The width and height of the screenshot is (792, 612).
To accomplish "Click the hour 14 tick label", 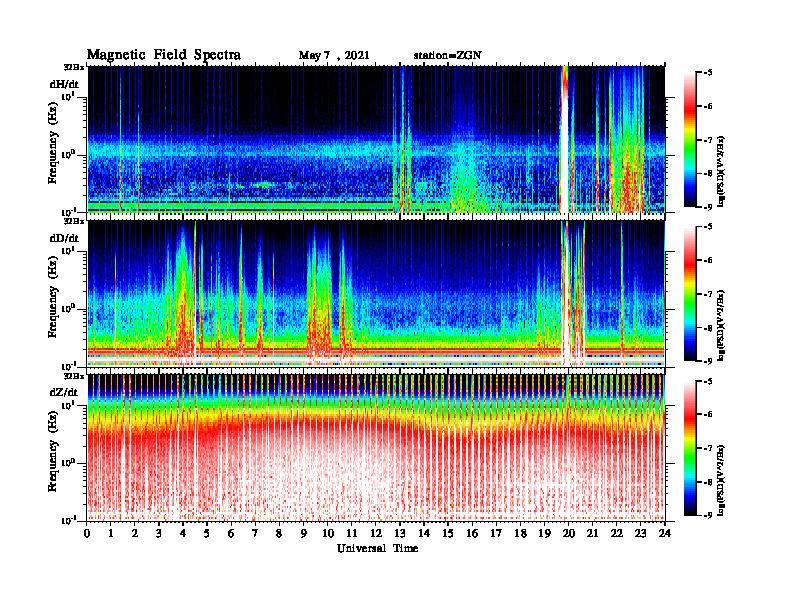I will click(x=424, y=533).
